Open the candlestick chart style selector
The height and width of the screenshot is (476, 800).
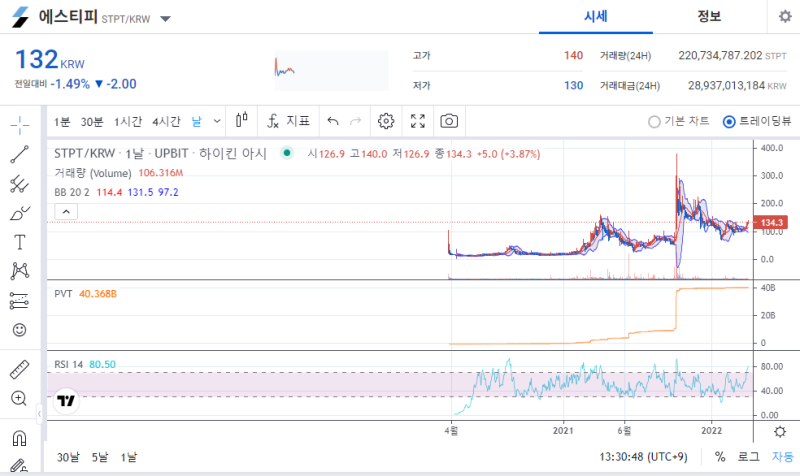pyautogui.click(x=242, y=120)
